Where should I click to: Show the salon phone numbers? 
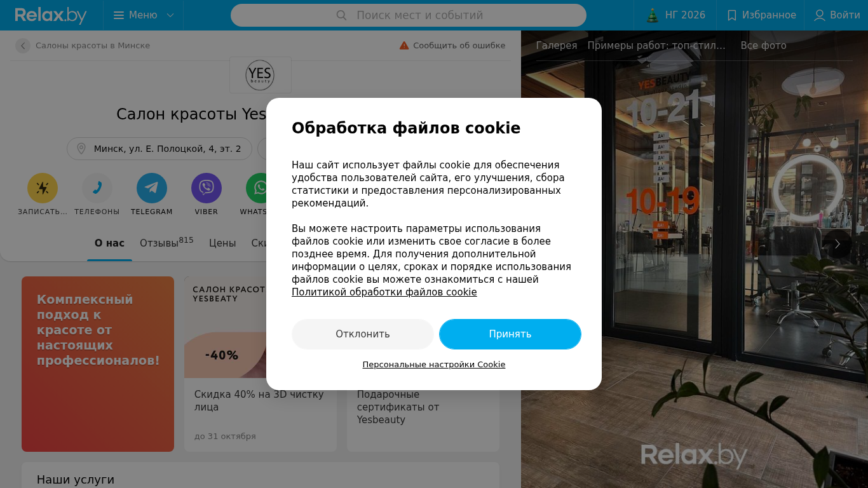click(97, 188)
